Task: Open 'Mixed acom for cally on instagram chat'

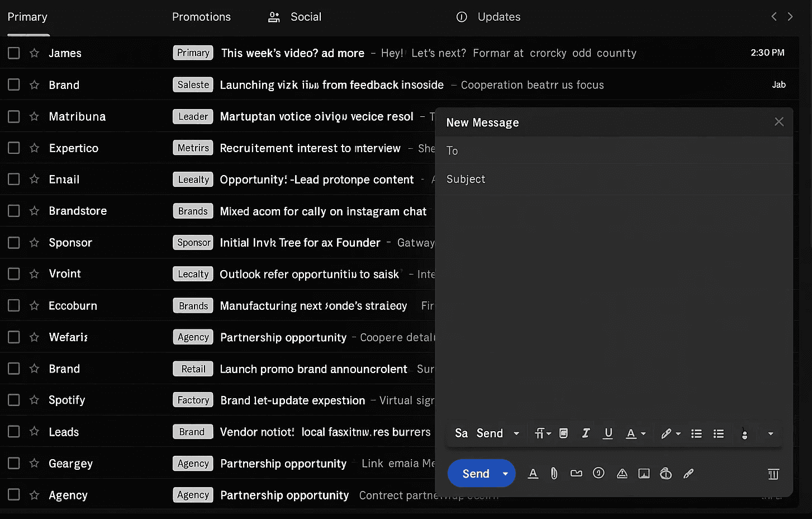Action: [323, 211]
